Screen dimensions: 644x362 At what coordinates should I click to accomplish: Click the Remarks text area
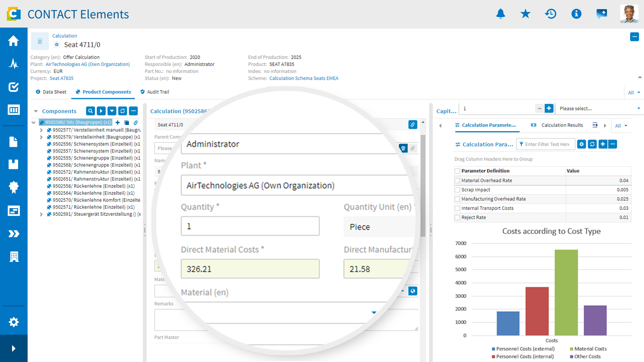286,319
